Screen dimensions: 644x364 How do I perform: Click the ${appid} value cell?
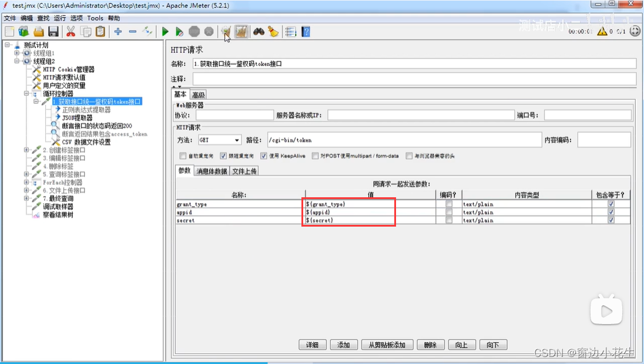click(x=370, y=212)
